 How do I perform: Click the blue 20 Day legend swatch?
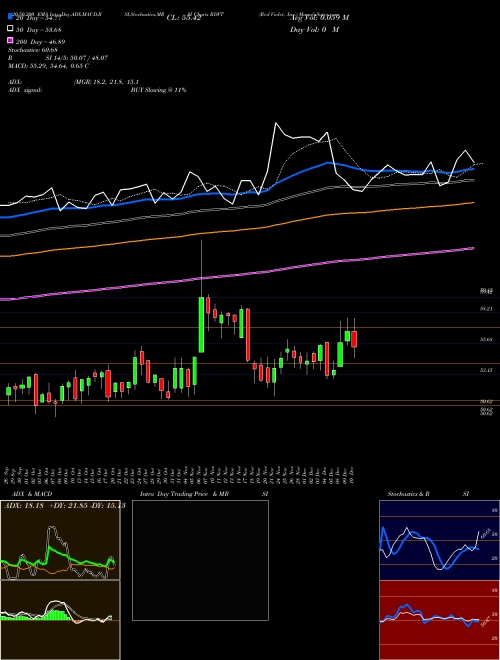coord(11,17)
